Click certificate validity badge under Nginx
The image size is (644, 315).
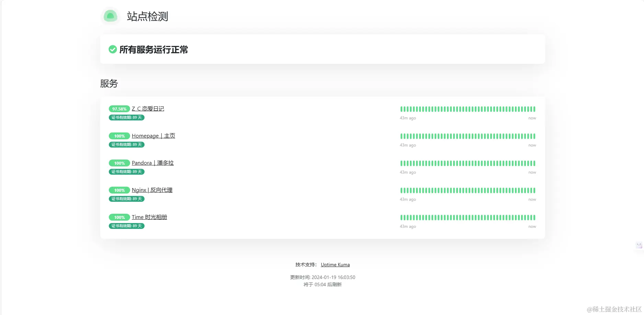(x=127, y=199)
